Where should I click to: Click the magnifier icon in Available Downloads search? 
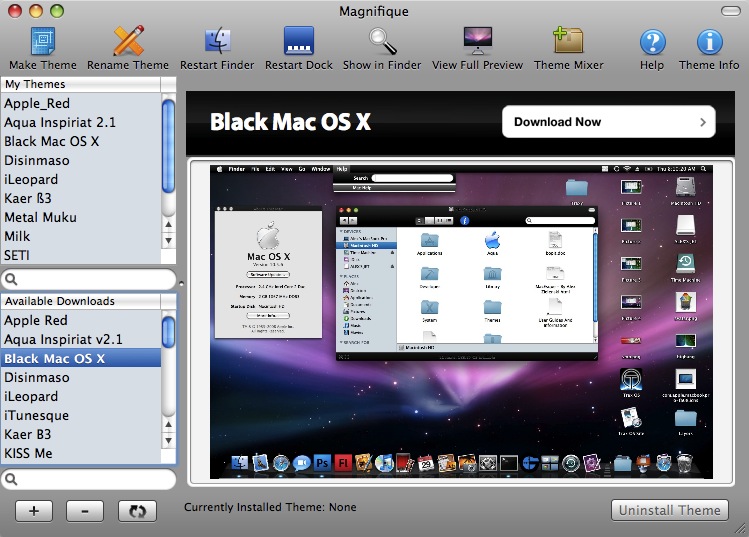(11, 479)
